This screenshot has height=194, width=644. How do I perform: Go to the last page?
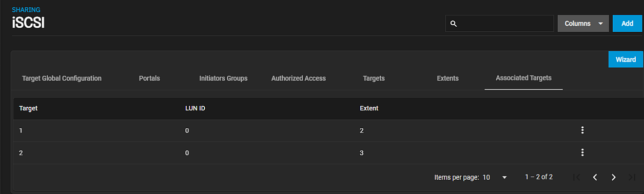pyautogui.click(x=632, y=177)
